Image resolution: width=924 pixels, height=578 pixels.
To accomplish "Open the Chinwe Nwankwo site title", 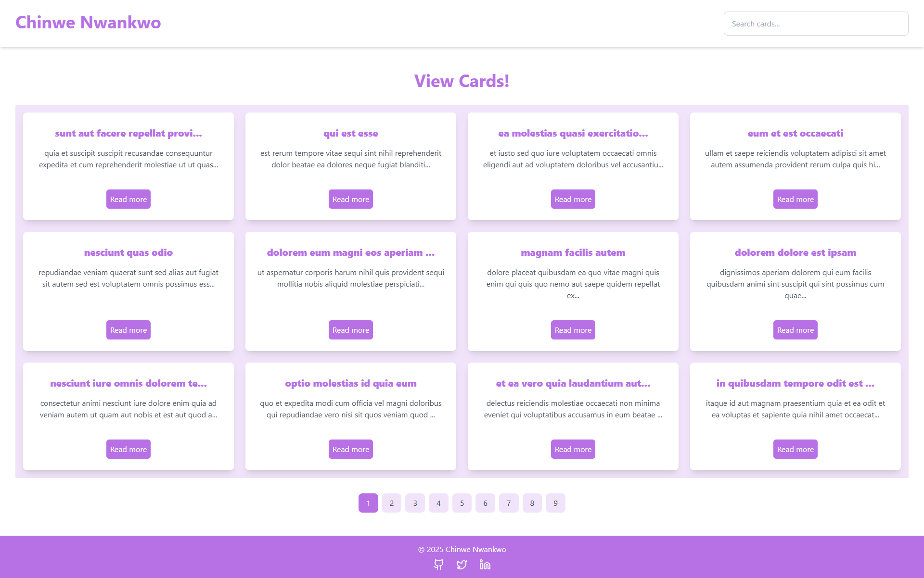I will point(88,23).
